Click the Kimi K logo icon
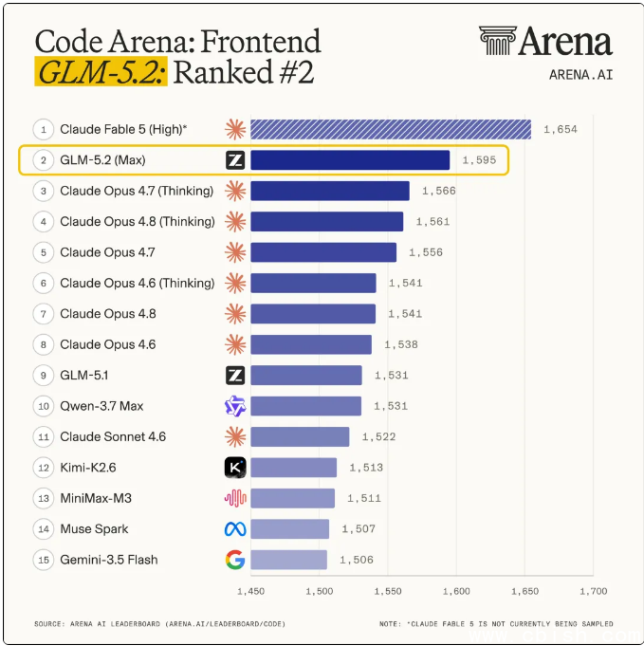Image resolution: width=644 pixels, height=646 pixels. tap(235, 468)
